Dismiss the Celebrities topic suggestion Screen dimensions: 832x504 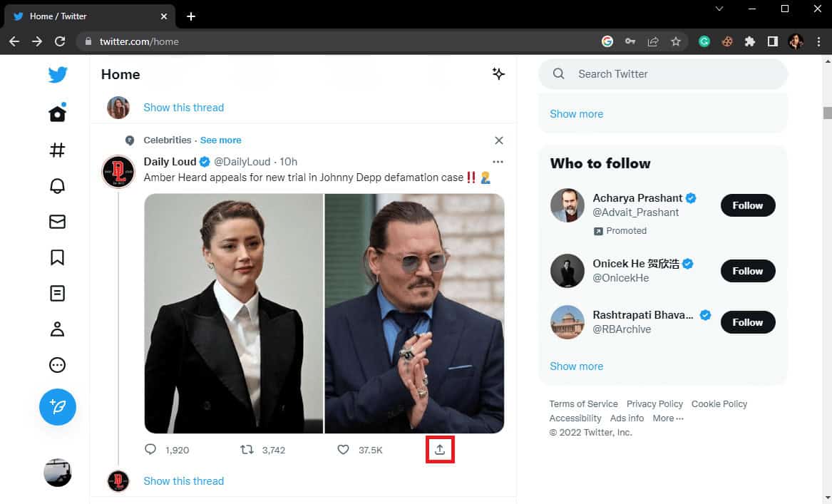tap(499, 140)
